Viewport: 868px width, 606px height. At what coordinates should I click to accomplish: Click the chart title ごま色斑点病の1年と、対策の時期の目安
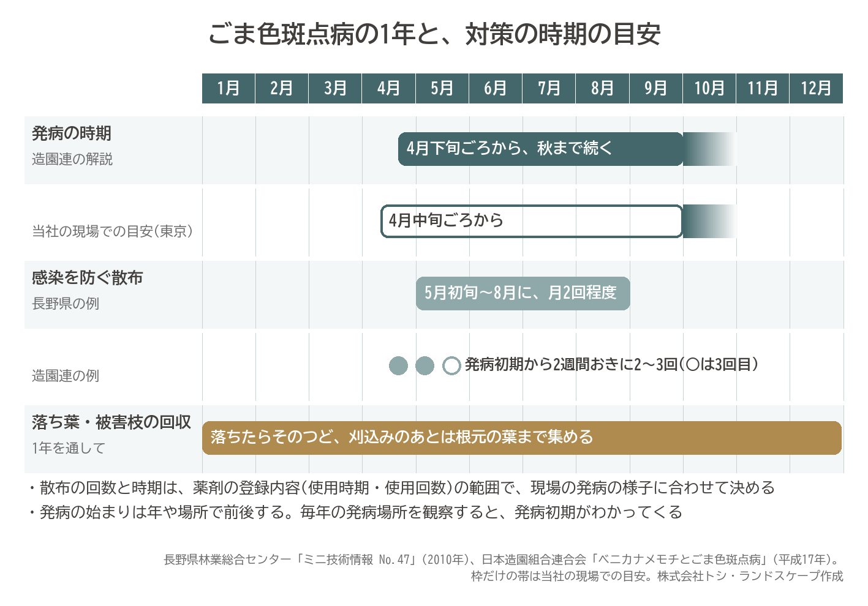pyautogui.click(x=434, y=34)
